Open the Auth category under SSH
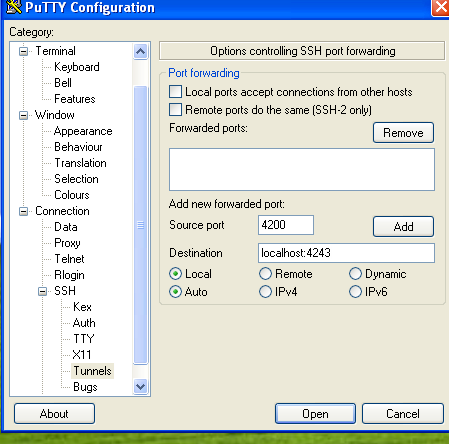 pos(84,323)
